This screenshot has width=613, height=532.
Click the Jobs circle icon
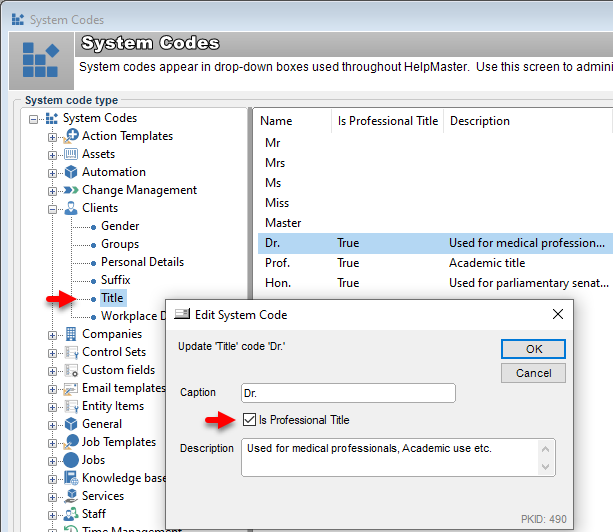point(71,460)
